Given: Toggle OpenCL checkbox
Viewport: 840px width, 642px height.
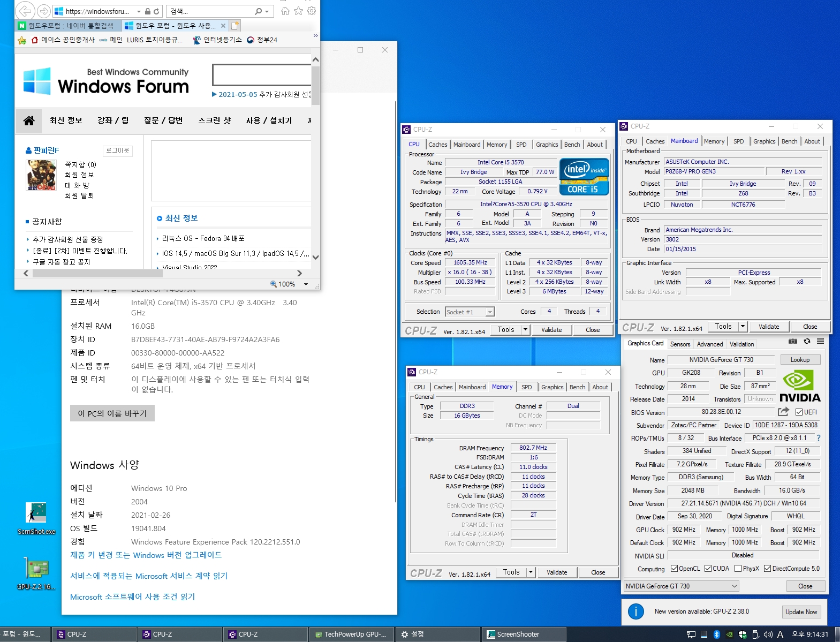Looking at the screenshot, I should [675, 569].
